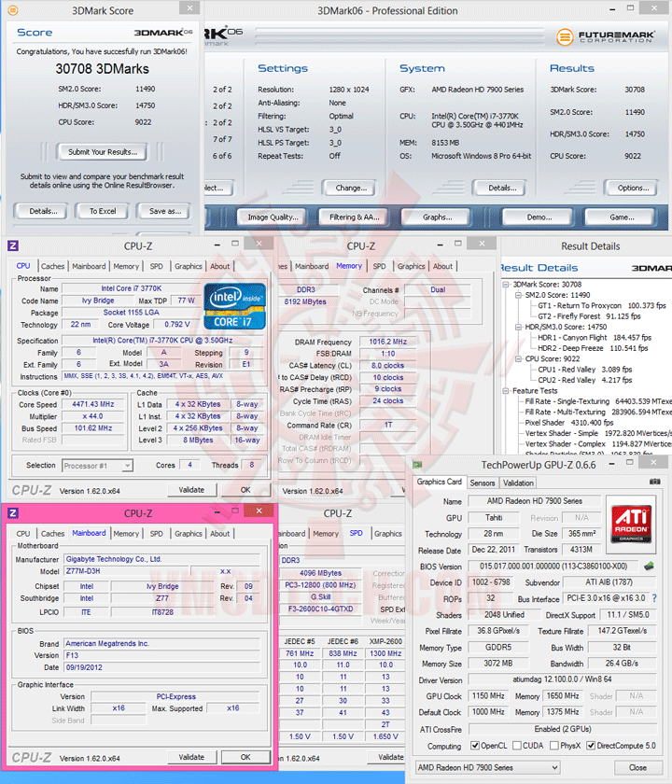The width and height of the screenshot is (672, 784).
Task: Switch to Caches tab in the CPU-Z CPU window
Action: 52,267
